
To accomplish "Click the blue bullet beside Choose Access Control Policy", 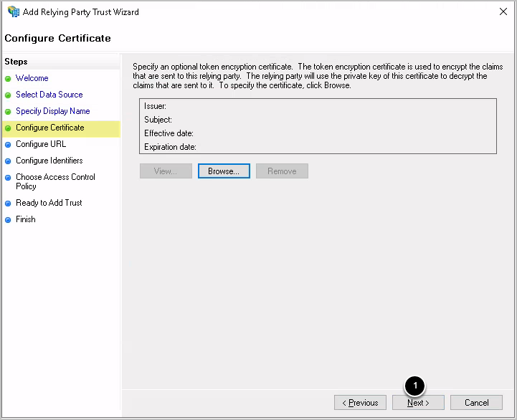I will click(x=8, y=178).
